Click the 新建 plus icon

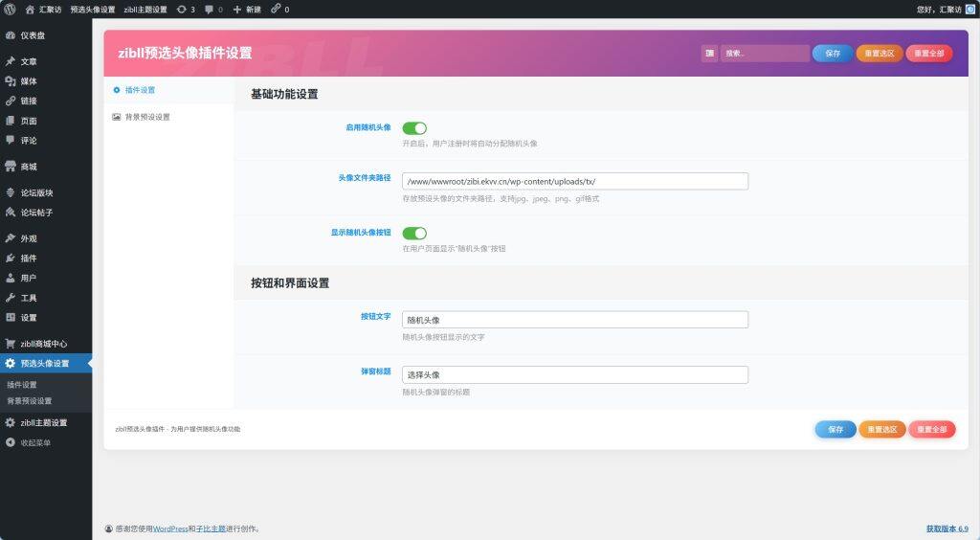(237, 10)
